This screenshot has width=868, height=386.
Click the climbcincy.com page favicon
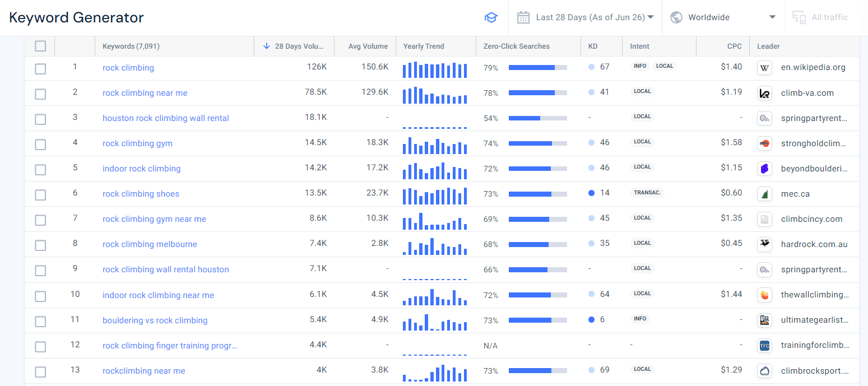coord(764,219)
